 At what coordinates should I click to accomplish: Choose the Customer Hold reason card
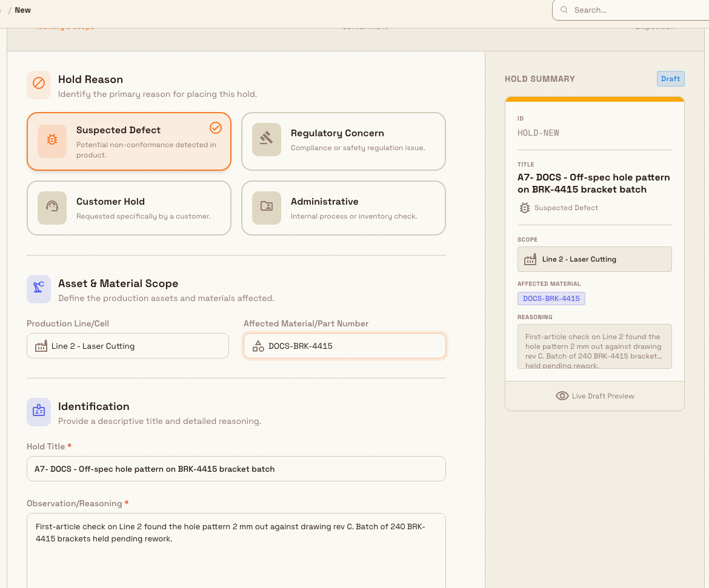pos(129,208)
